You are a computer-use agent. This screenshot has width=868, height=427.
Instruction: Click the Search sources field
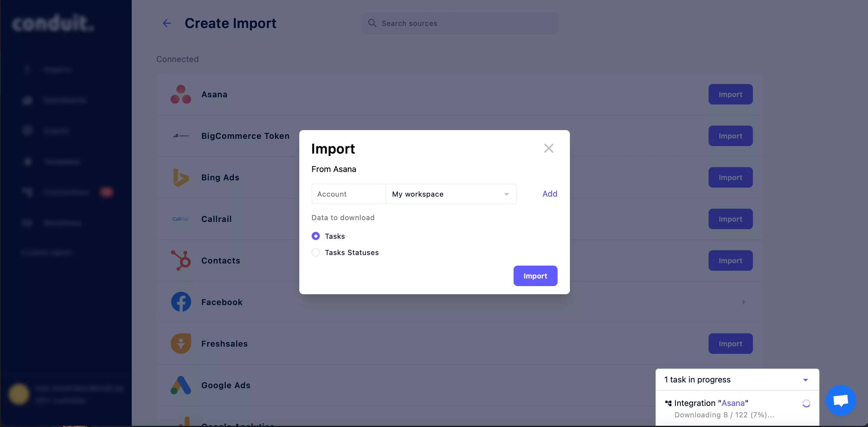pos(460,23)
